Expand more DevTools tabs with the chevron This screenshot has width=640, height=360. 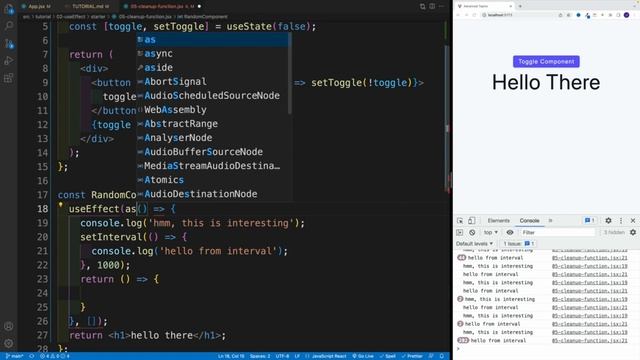[550, 220]
